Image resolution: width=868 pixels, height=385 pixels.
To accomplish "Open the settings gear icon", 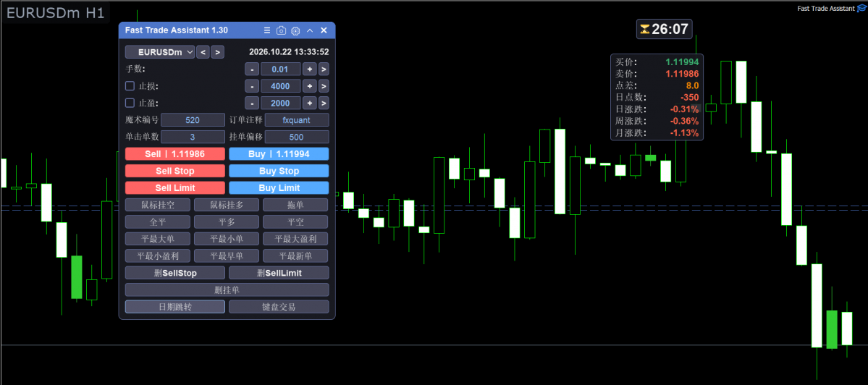I will tap(295, 30).
